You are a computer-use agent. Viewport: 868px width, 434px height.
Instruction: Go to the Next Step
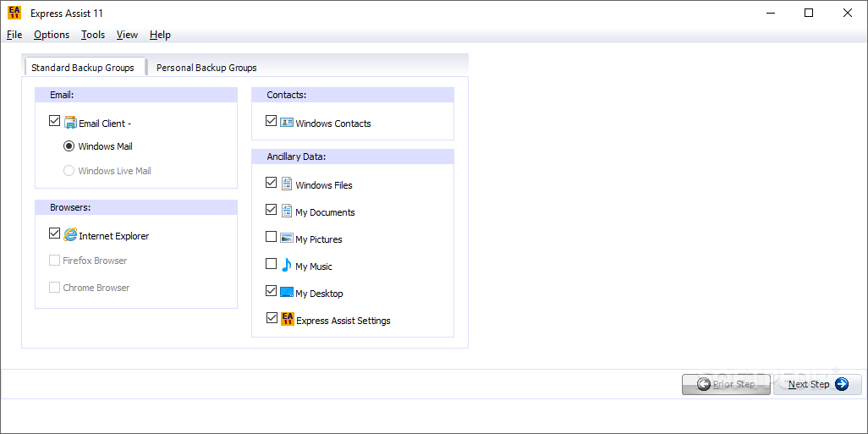pos(817,384)
